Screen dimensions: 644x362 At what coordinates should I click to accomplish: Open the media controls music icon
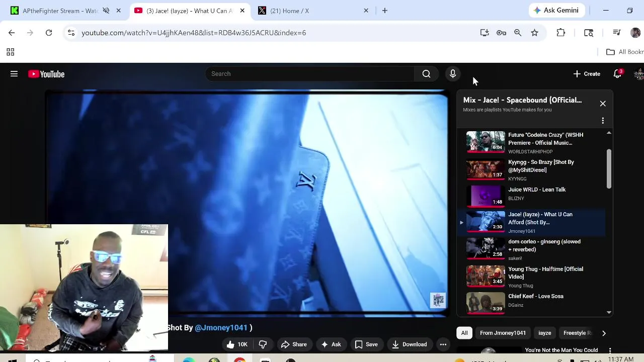(617, 33)
